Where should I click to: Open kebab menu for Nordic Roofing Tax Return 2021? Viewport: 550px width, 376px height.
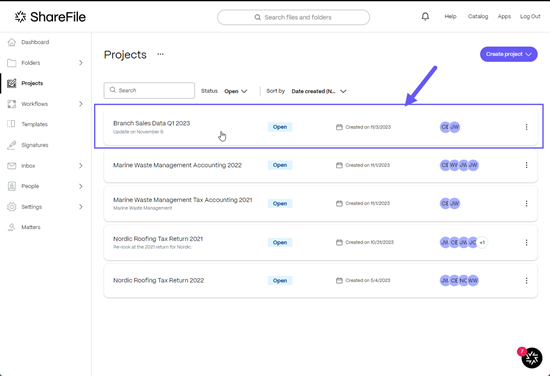click(x=526, y=242)
